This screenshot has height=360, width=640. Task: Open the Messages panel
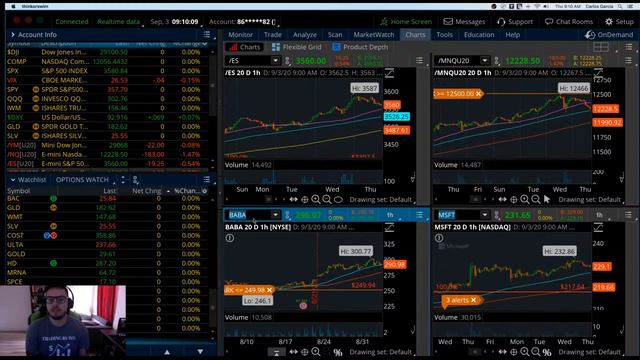tap(464, 22)
